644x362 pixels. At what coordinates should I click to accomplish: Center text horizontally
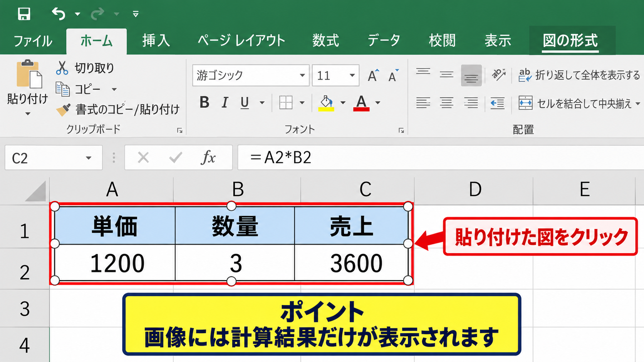tap(446, 103)
